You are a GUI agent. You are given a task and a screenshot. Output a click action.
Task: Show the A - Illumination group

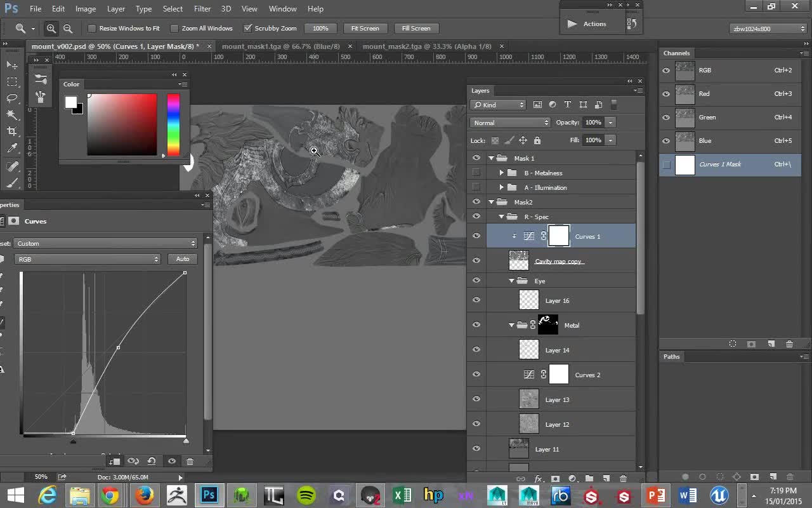coord(476,187)
